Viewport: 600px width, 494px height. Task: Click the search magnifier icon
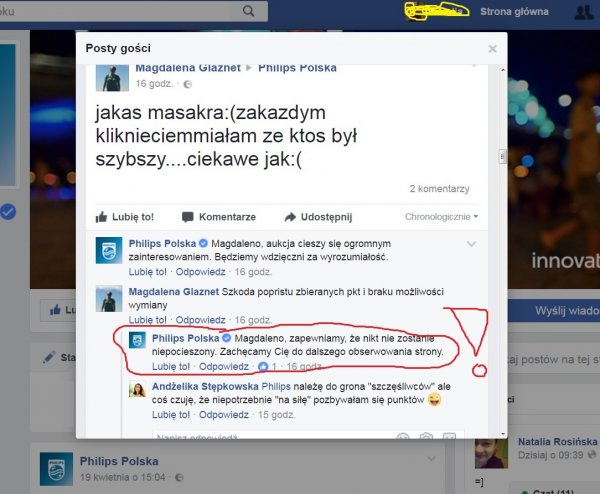(248, 11)
